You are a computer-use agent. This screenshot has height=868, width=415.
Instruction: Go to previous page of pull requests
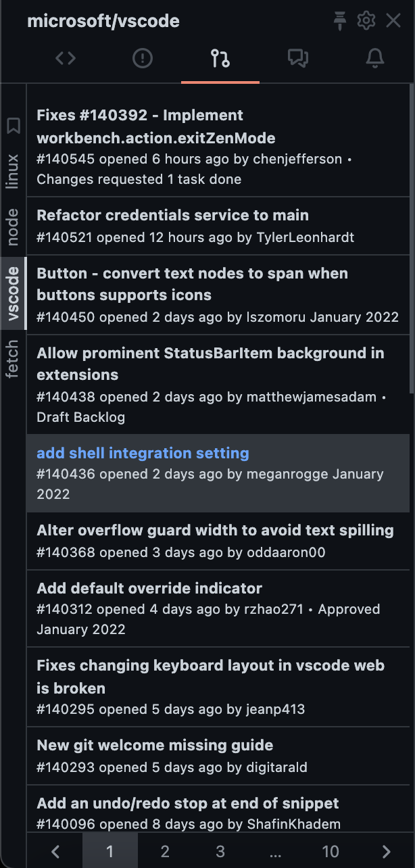(56, 851)
